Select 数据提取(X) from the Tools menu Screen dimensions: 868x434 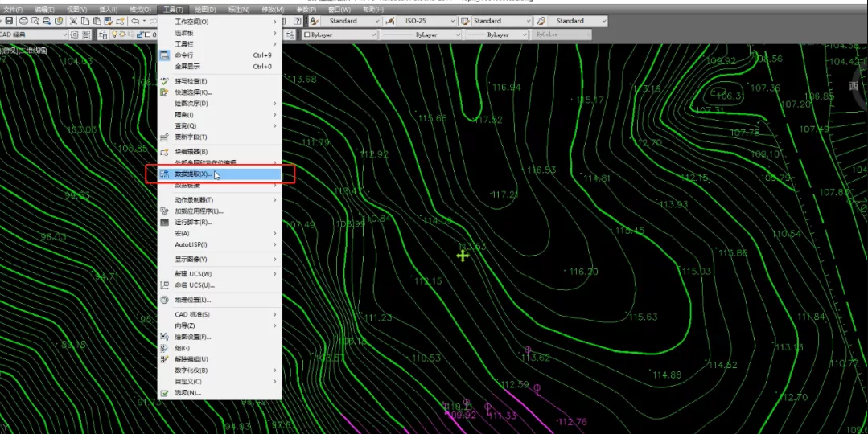click(191, 174)
